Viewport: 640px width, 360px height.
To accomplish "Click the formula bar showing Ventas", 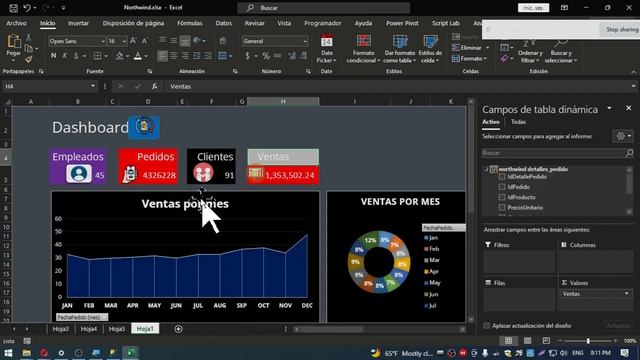I will tap(400, 86).
